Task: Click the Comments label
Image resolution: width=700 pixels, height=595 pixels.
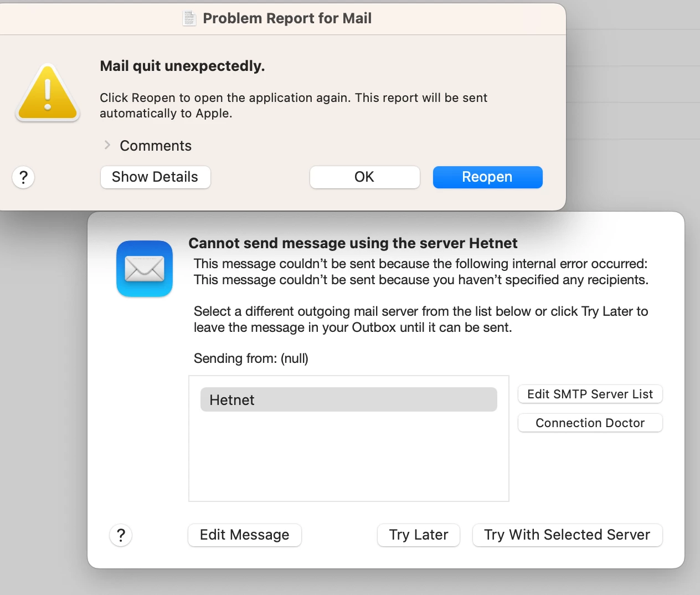Action: click(x=156, y=146)
